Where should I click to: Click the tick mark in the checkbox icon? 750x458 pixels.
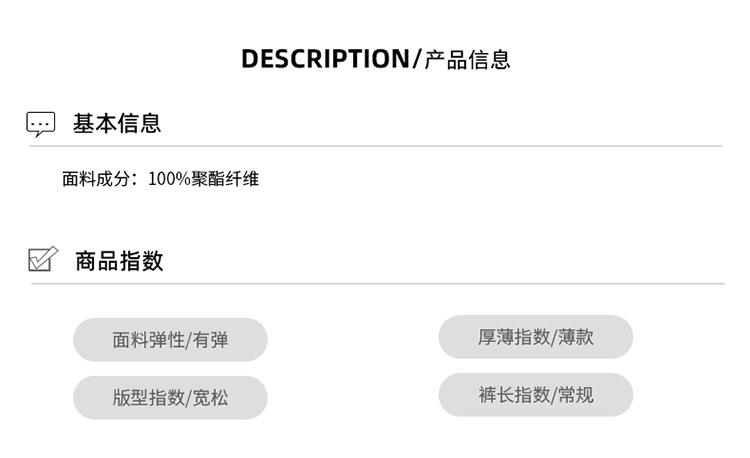pos(43,258)
